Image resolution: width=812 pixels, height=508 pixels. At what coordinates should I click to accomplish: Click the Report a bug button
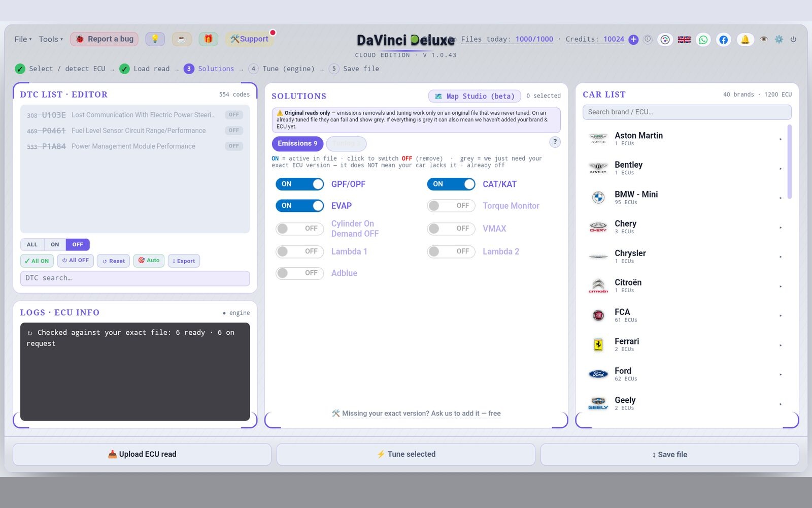105,39
